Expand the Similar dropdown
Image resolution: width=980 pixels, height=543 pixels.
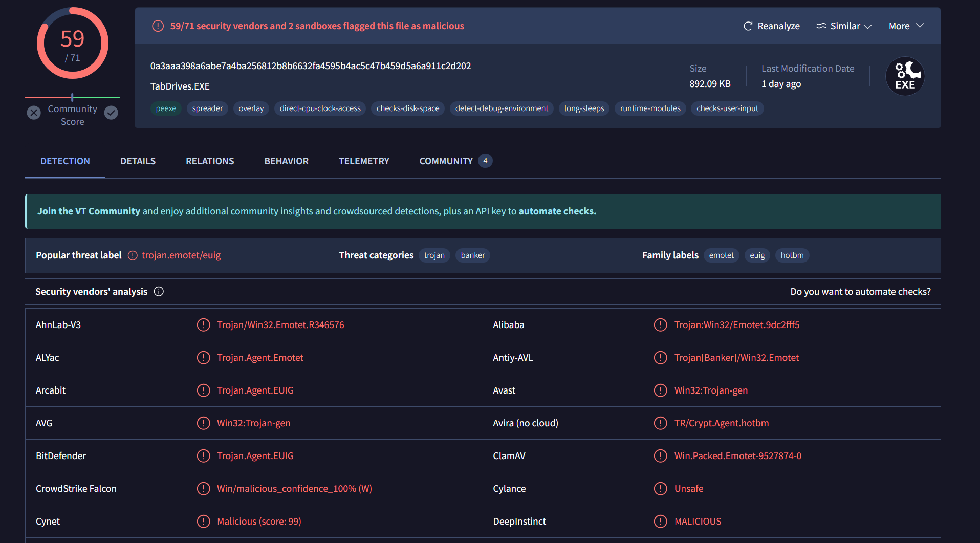pos(844,26)
